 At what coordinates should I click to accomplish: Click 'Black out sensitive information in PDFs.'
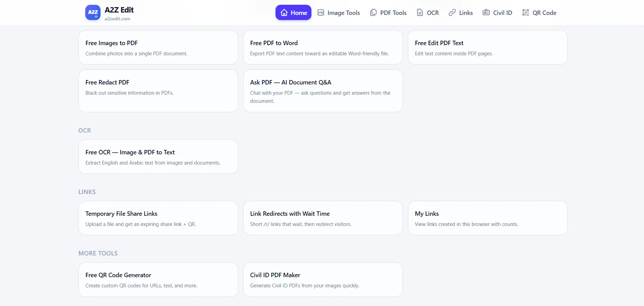point(129,93)
